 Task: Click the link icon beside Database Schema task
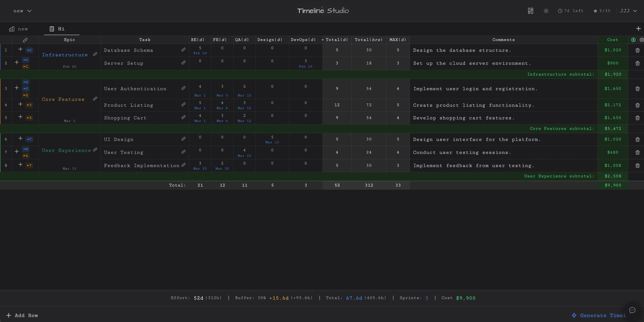click(x=184, y=50)
